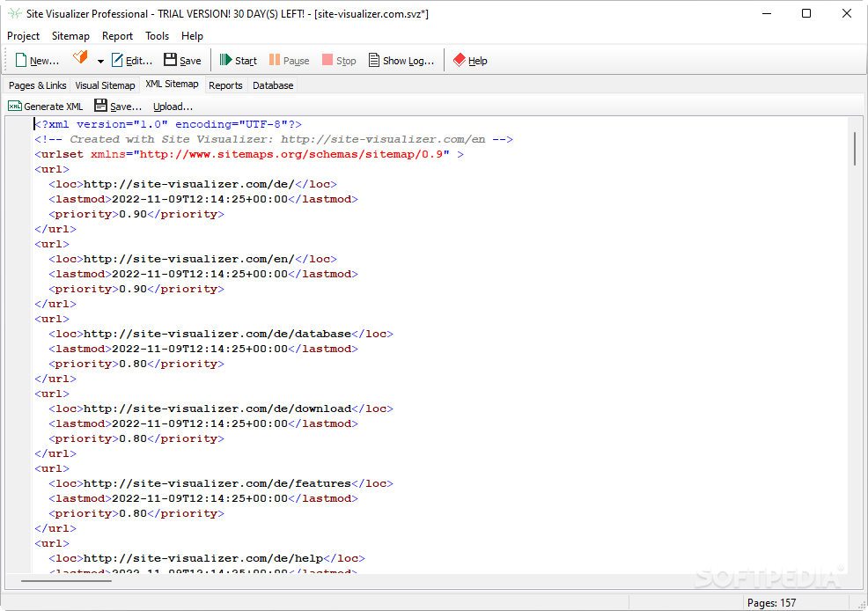Open Show Log window
Screen dimensions: 868x611
[x=401, y=61]
